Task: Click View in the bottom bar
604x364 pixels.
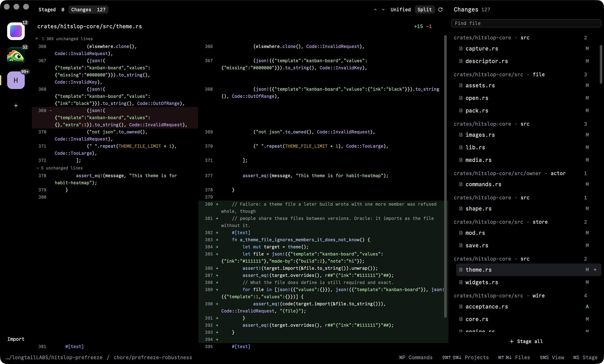Action: (552, 357)
